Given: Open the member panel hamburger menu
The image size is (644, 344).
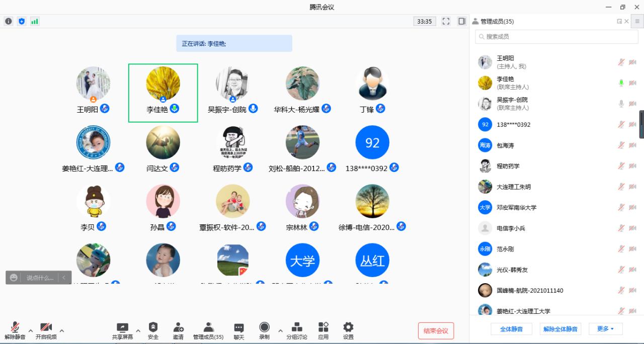Looking at the screenshot, I should 637,21.
